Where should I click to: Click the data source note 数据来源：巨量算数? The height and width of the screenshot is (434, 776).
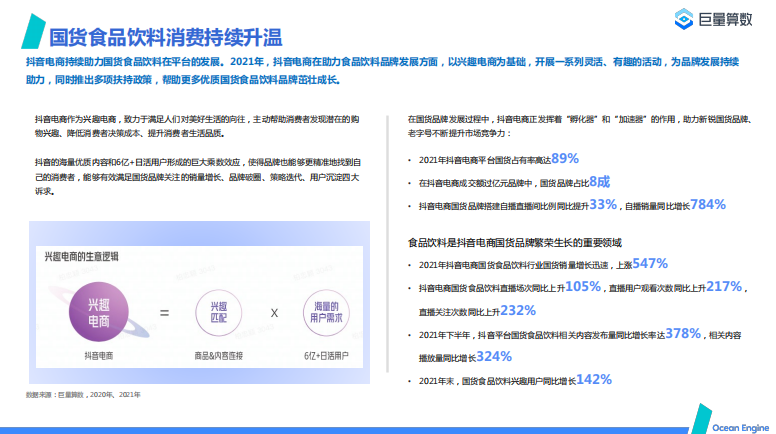click(83, 394)
